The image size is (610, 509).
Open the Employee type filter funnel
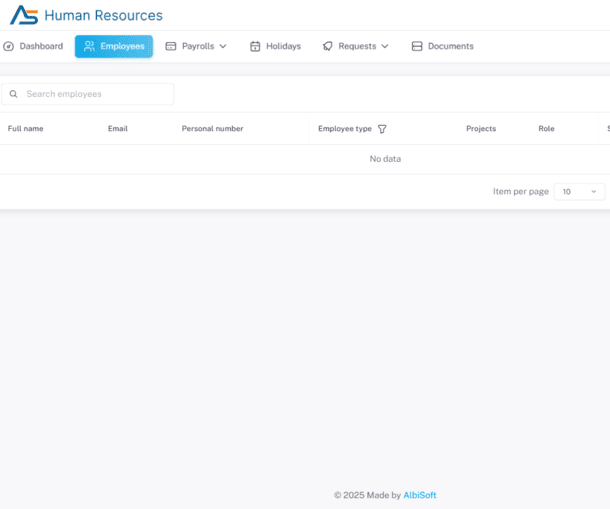(382, 129)
